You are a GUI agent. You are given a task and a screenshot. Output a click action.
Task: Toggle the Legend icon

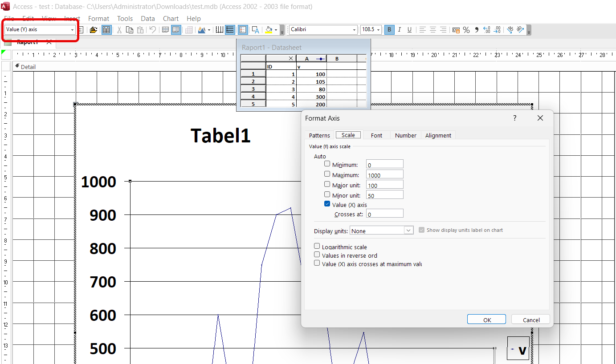[243, 30]
